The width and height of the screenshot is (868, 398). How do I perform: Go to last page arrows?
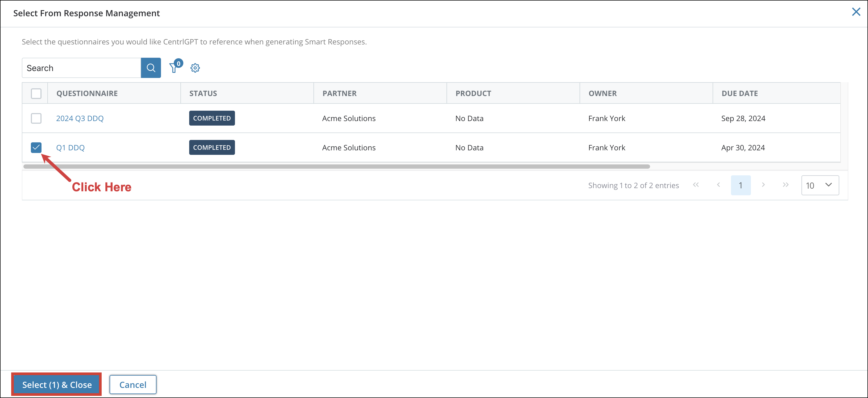point(786,185)
